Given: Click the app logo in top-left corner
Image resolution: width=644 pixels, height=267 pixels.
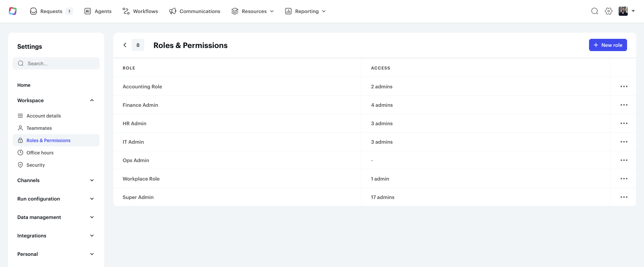Looking at the screenshot, I should pyautogui.click(x=13, y=11).
